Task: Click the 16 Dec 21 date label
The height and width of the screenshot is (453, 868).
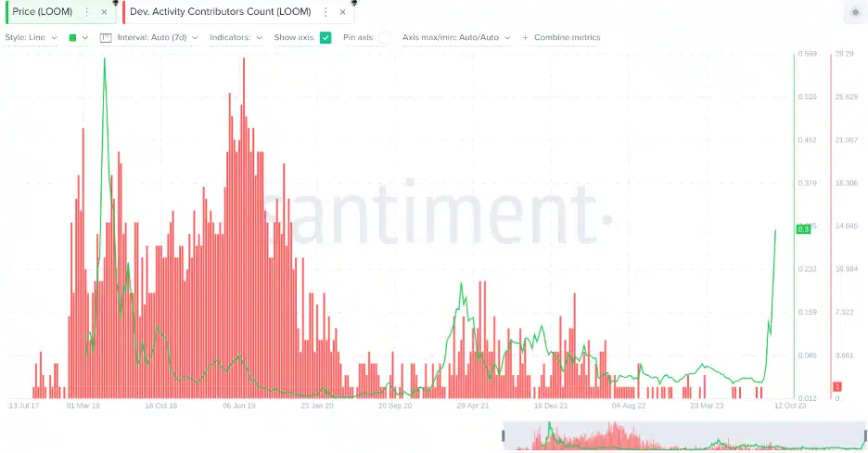Action: pos(551,406)
